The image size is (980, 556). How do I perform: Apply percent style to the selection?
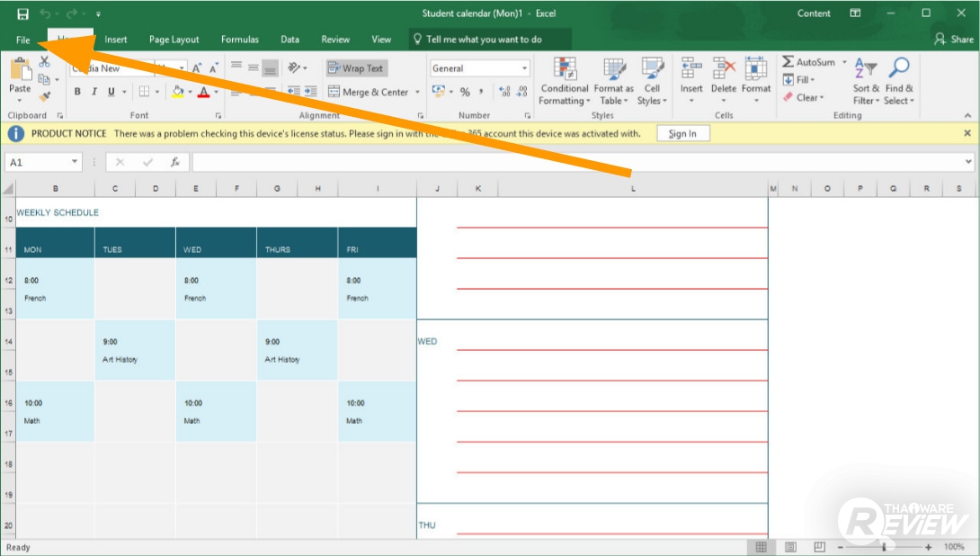pos(465,92)
